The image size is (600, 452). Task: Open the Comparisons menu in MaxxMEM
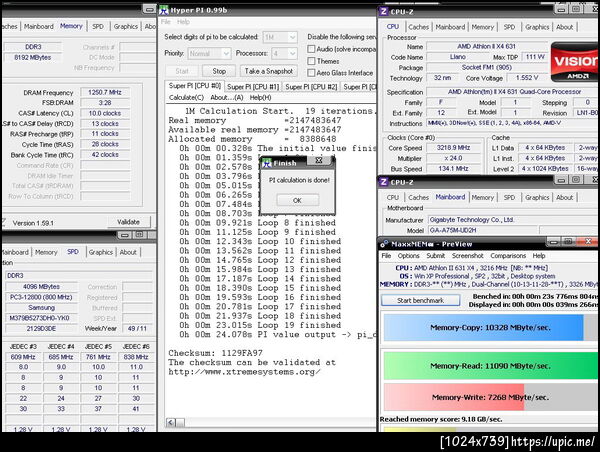(508, 256)
